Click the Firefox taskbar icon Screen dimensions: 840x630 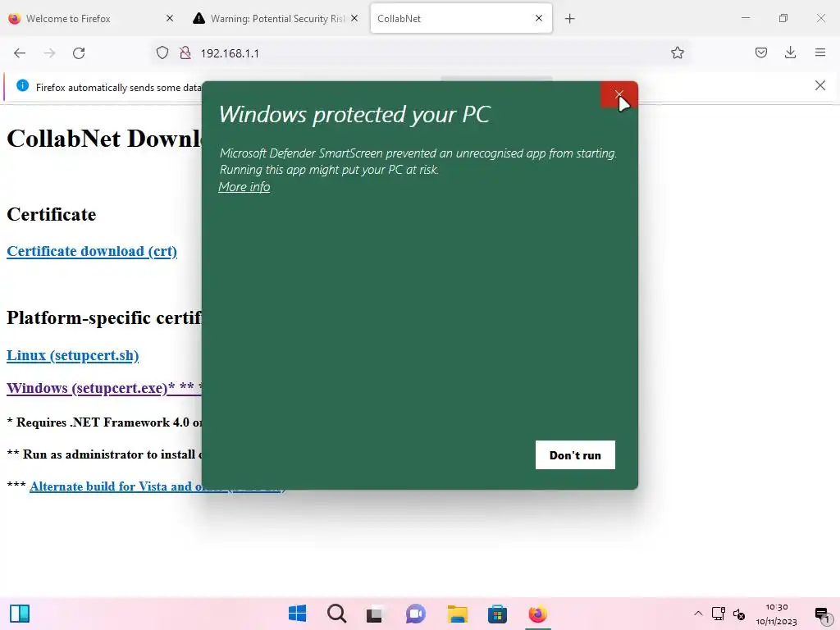[537, 614]
